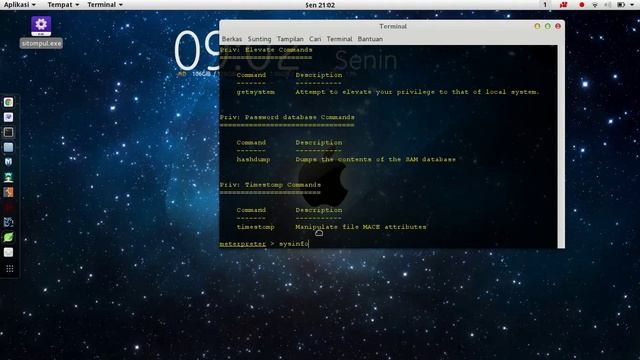The image size is (640, 360).
Task: Click the 'Priv: Timestomp Commands' heading
Action: click(270, 185)
